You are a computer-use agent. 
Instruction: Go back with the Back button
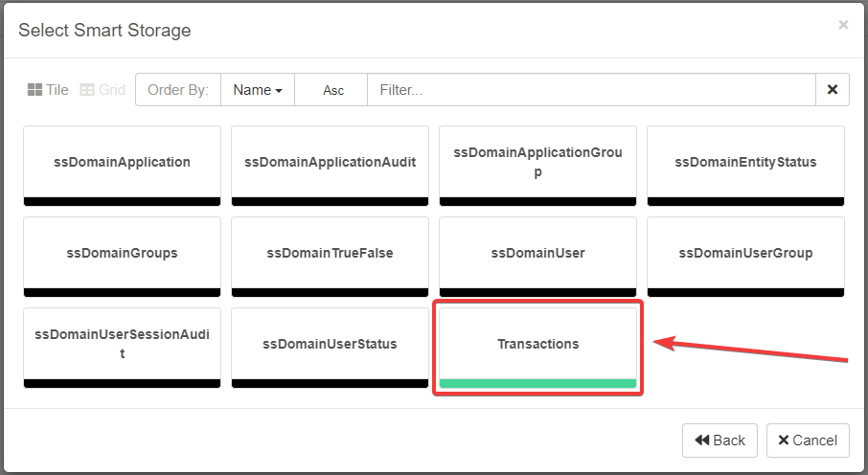[720, 441]
